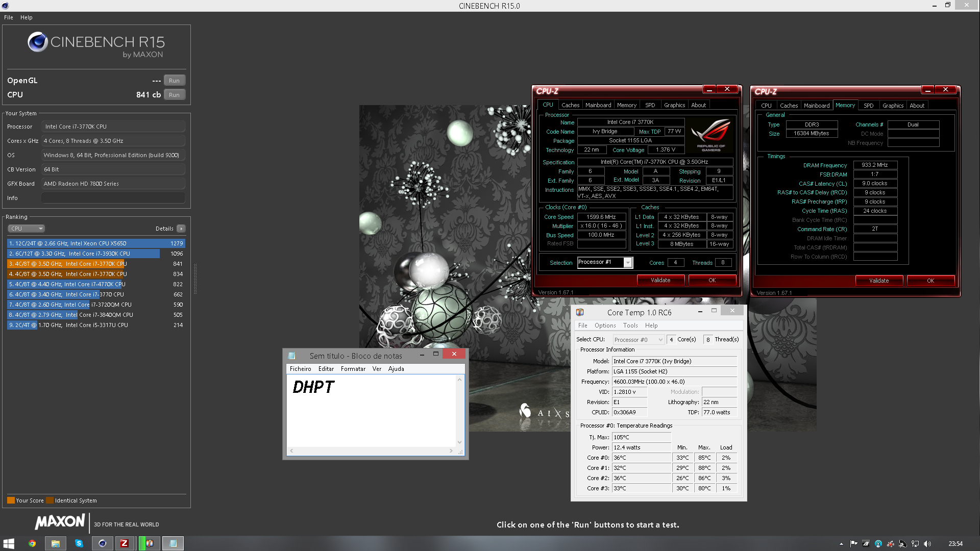Select ranking row Intel Core i5-3317U
This screenshot has width=980, height=551.
[96, 325]
